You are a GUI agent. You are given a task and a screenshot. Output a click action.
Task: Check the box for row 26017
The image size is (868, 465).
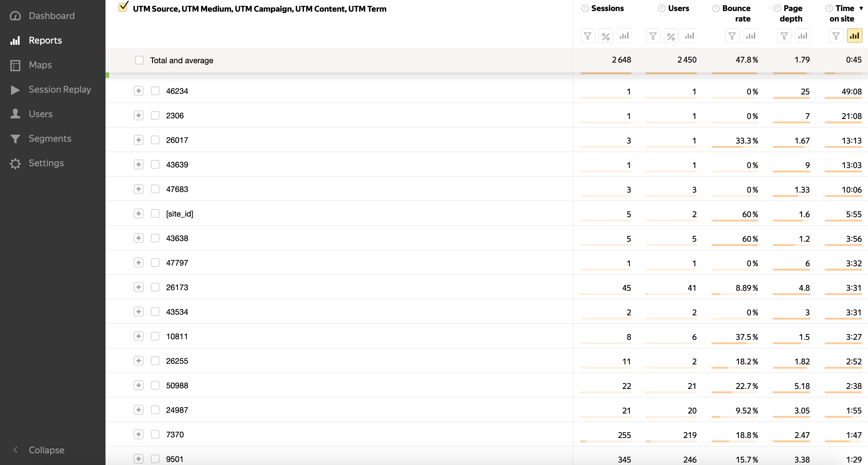155,140
